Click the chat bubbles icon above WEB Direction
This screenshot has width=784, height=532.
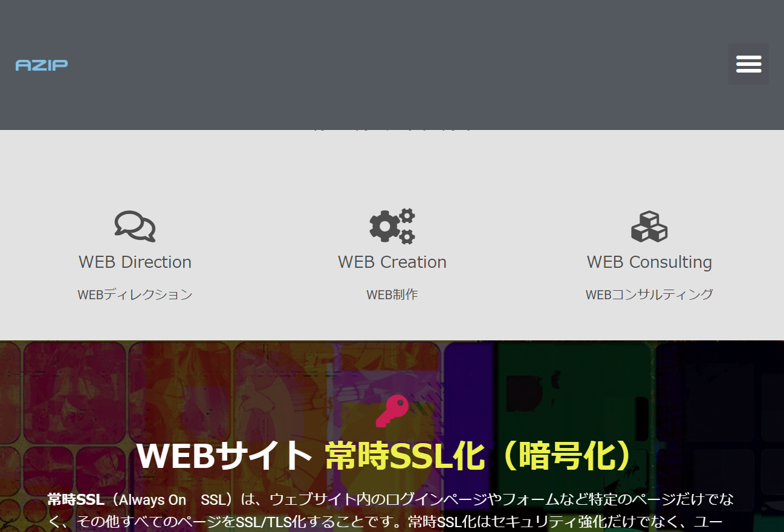135,226
